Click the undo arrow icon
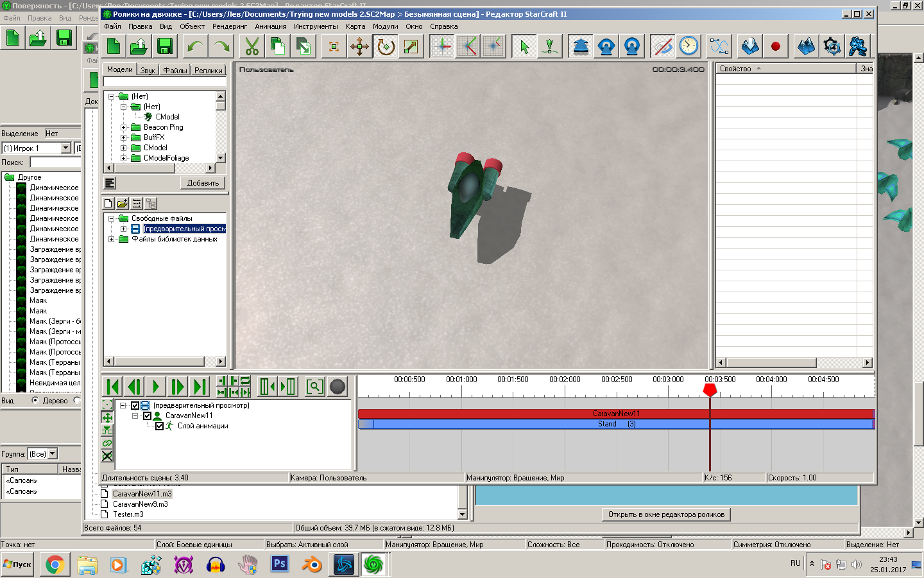Image resolution: width=924 pixels, height=578 pixels. coord(195,46)
